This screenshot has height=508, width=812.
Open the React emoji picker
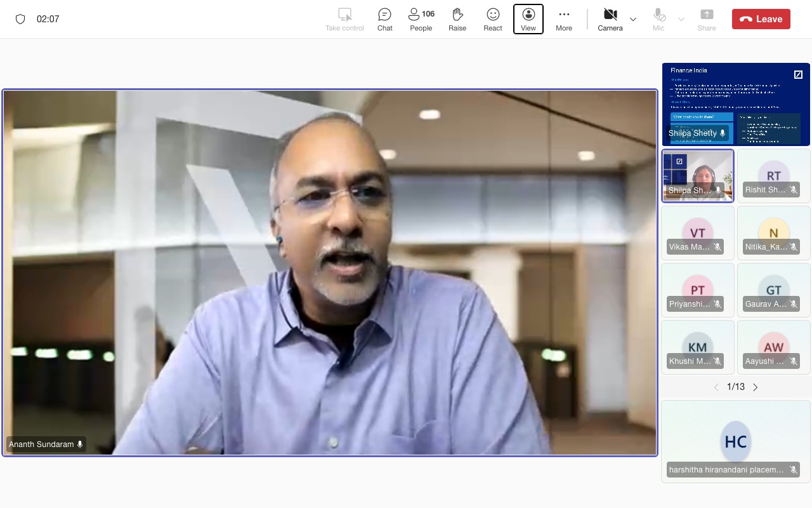[493, 19]
